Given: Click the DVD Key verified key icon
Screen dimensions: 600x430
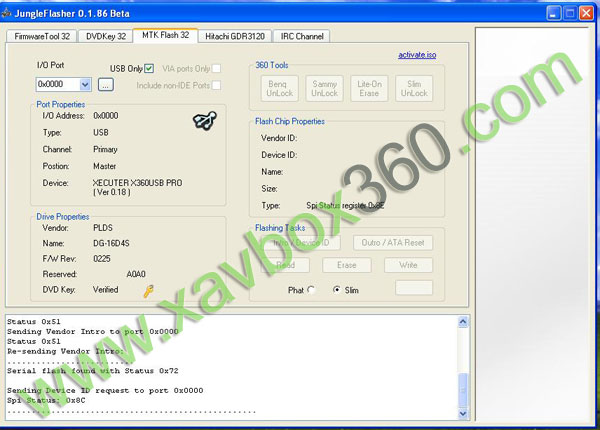Looking at the screenshot, I should (x=148, y=291).
